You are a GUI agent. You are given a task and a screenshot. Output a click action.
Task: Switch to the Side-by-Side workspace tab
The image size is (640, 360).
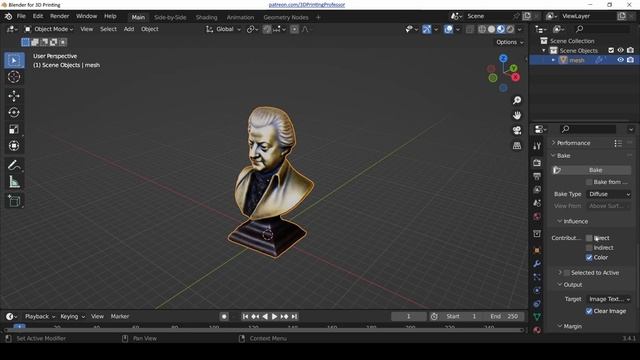[170, 17]
